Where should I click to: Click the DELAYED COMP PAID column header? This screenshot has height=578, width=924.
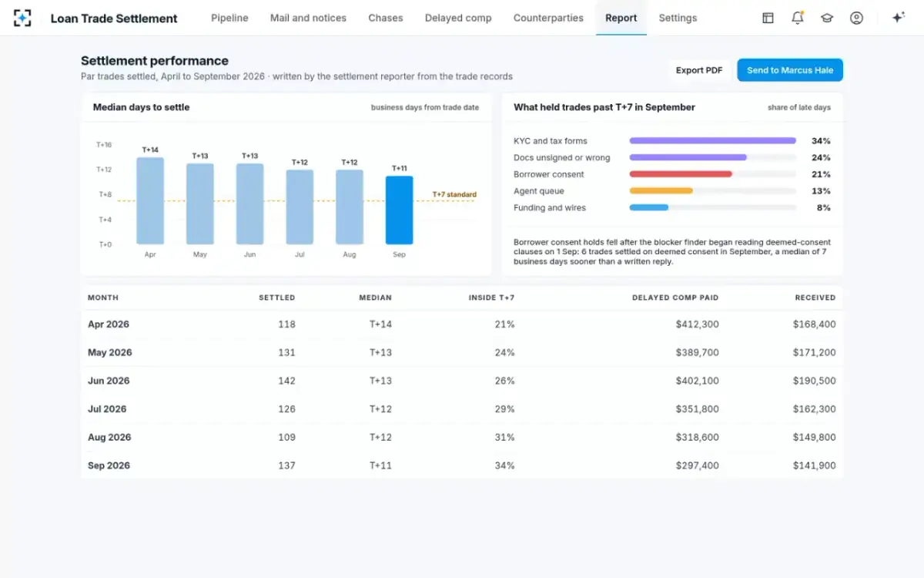tap(675, 297)
